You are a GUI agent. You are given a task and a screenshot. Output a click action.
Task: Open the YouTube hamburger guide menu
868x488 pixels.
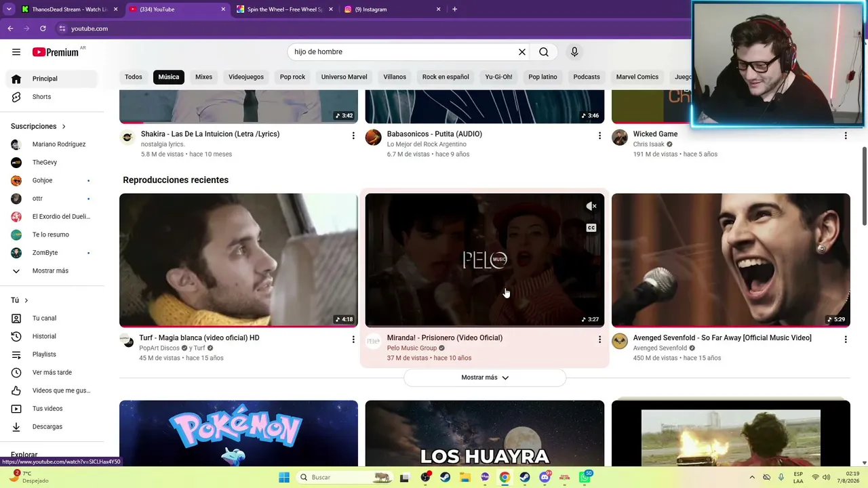[16, 52]
